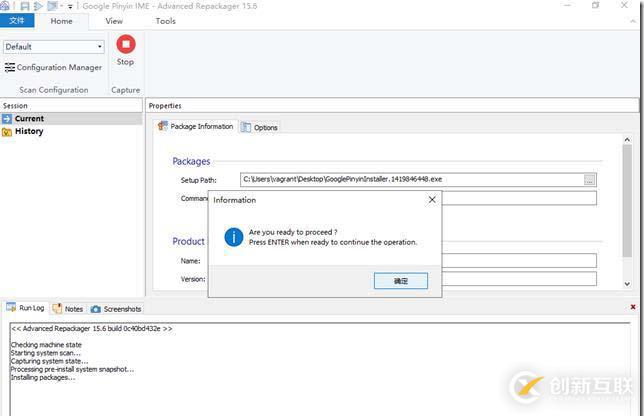Click the red Stop capture icon
The image size is (644, 416).
[126, 44]
